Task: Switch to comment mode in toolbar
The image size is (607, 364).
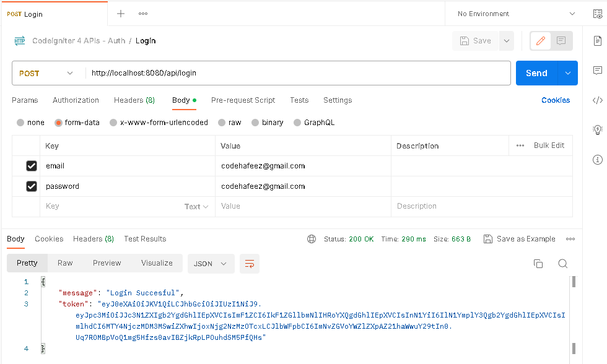Action: click(x=561, y=41)
